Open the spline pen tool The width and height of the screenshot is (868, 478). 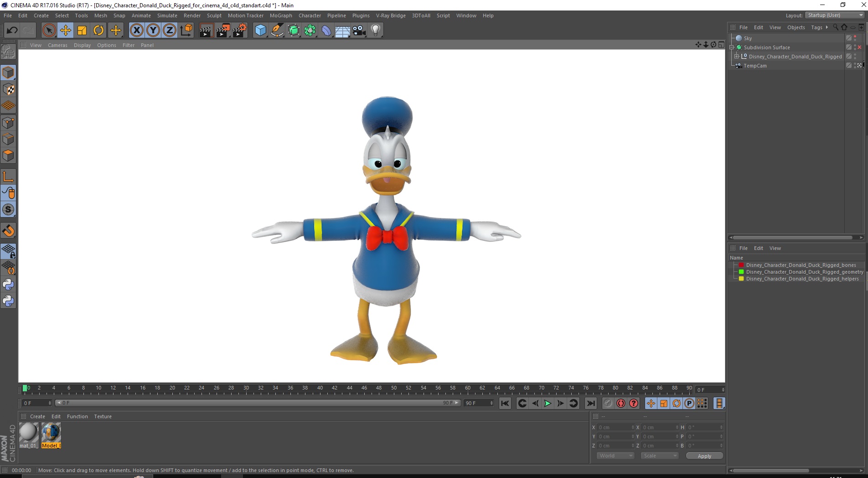[x=277, y=31]
